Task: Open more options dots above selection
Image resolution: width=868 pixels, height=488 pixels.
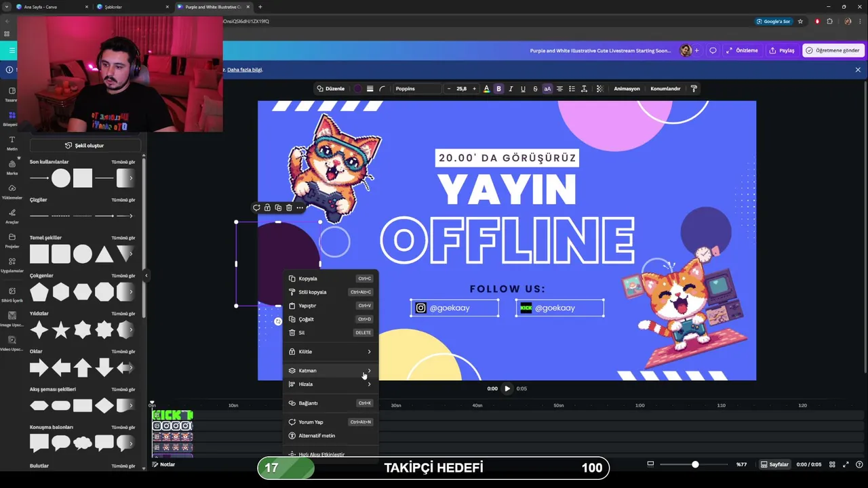Action: pyautogui.click(x=300, y=207)
